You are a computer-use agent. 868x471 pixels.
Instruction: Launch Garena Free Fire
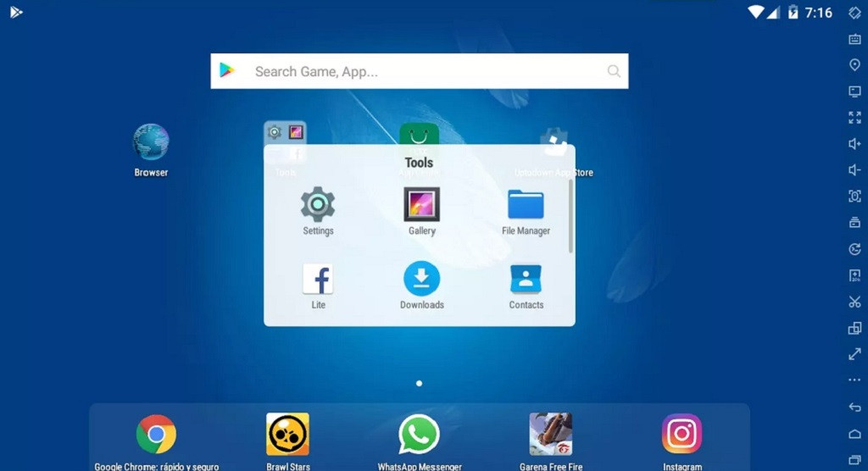tap(550, 435)
